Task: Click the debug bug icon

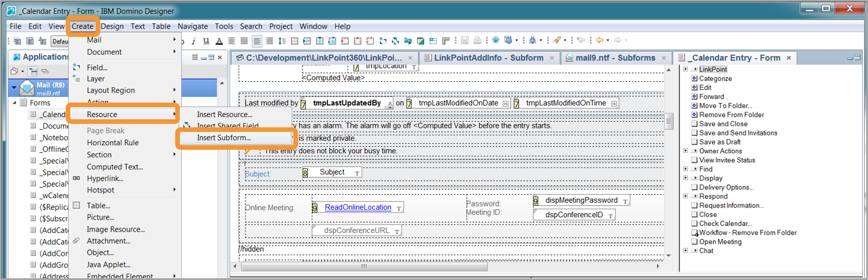Action: click(532, 41)
